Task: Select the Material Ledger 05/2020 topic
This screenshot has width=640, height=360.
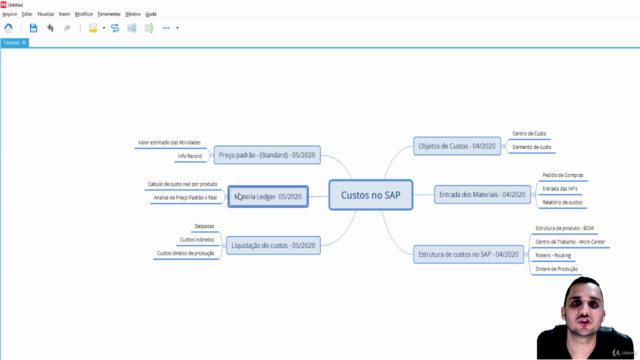Action: [x=268, y=197]
